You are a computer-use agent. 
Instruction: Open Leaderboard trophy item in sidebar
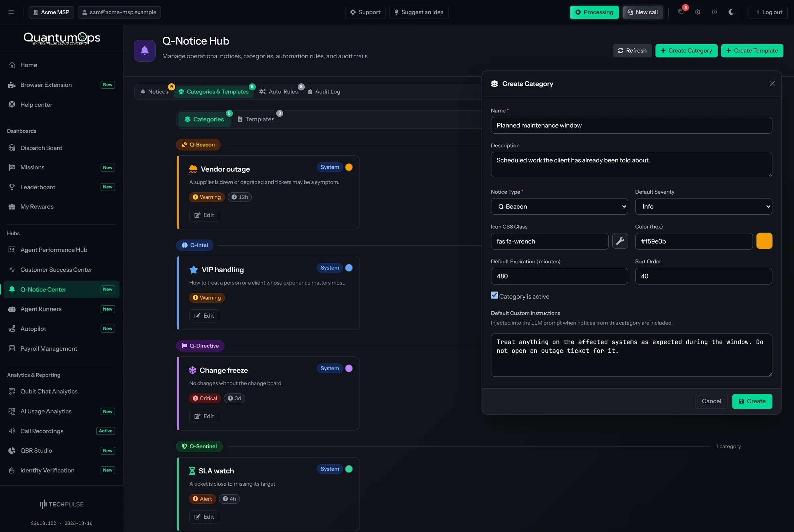click(62, 187)
